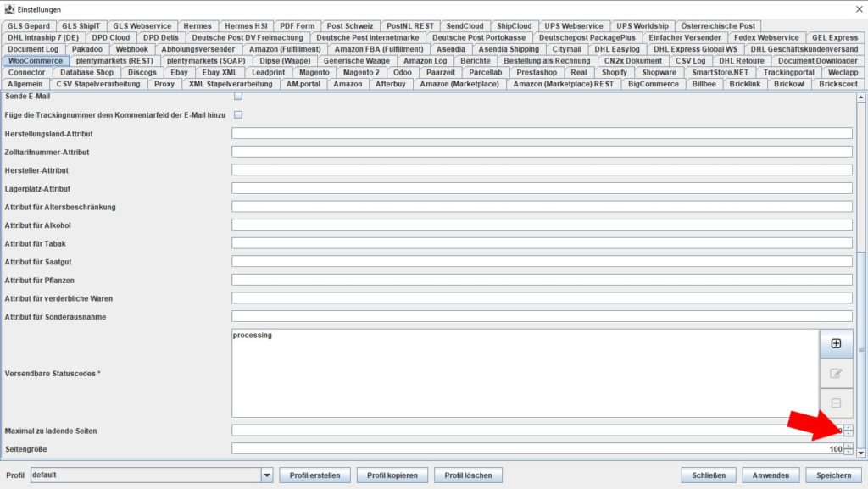Focus the Hersteller-Attribut input field
The image size is (868, 489).
coord(542,169)
